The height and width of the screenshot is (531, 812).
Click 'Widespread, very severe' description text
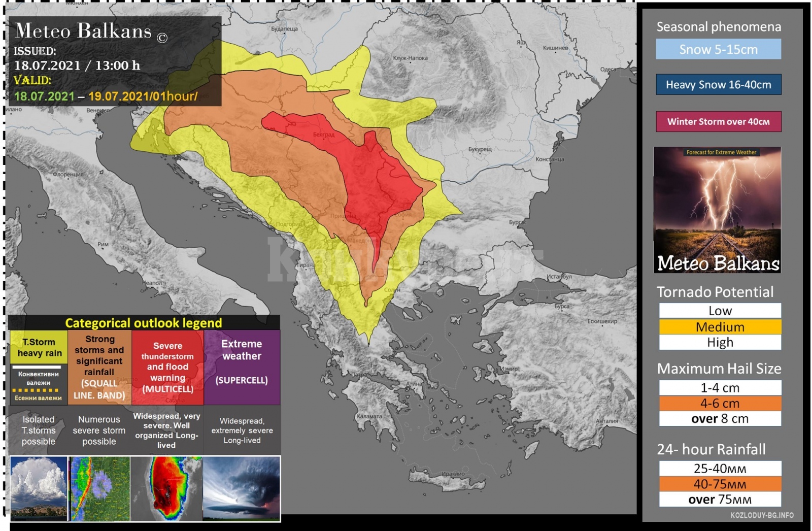tap(166, 430)
